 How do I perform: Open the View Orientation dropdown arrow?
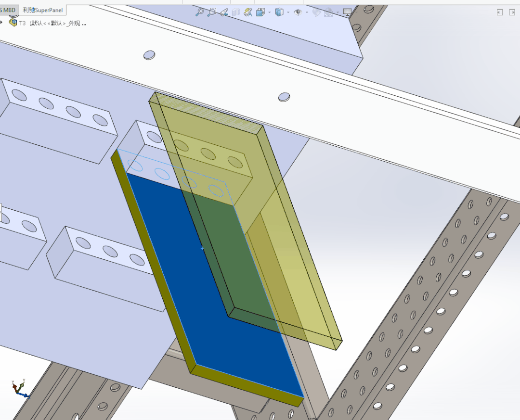click(269, 13)
